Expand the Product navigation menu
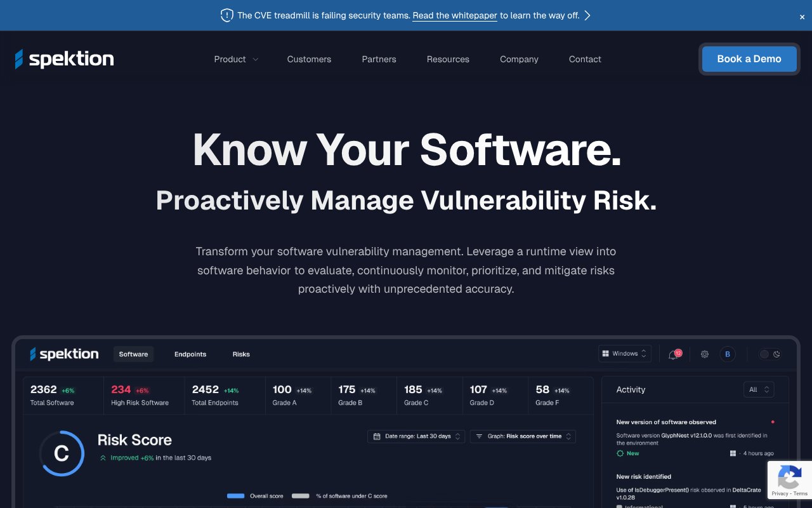 [x=236, y=59]
